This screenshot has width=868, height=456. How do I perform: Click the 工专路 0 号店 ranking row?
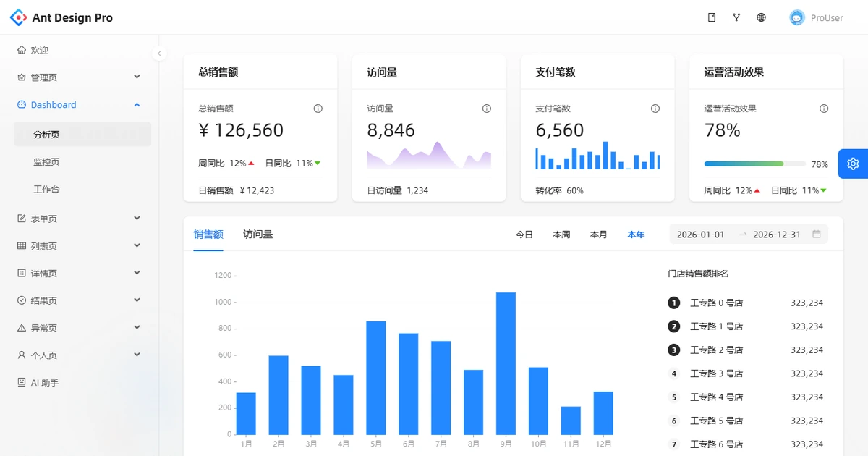tap(745, 303)
